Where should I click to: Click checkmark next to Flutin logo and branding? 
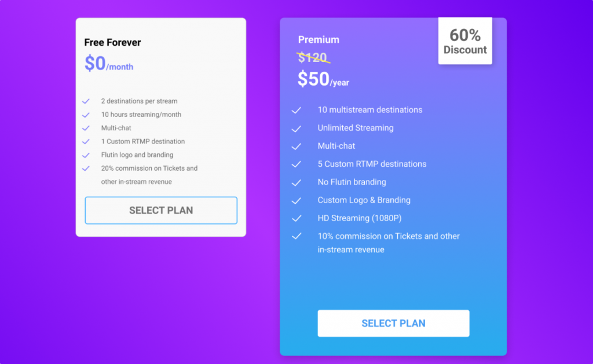(x=86, y=155)
